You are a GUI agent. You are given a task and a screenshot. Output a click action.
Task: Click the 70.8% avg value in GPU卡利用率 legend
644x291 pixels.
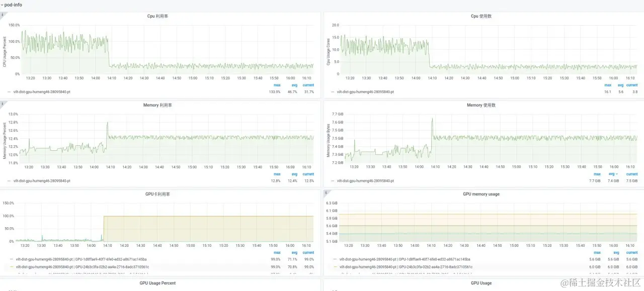pos(293,267)
